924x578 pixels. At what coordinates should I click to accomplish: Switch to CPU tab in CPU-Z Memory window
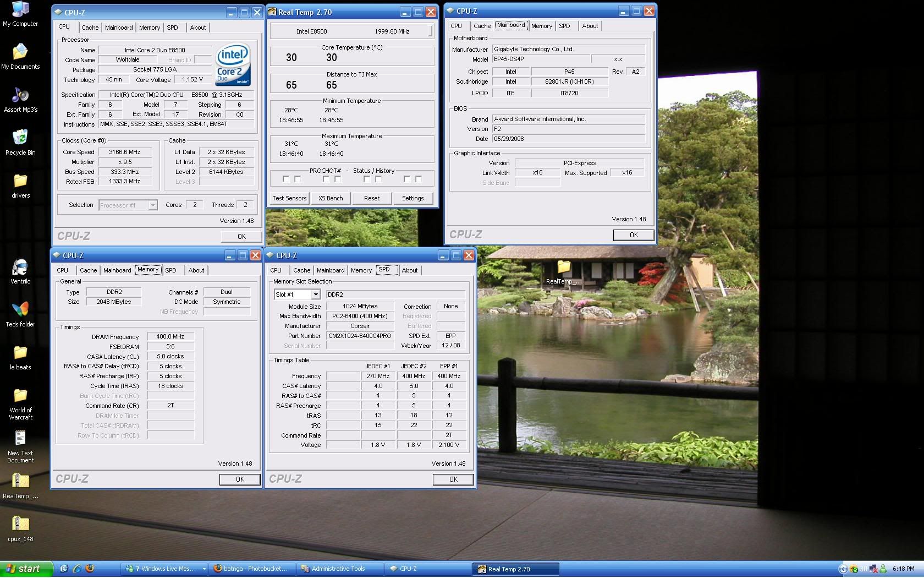click(x=63, y=270)
